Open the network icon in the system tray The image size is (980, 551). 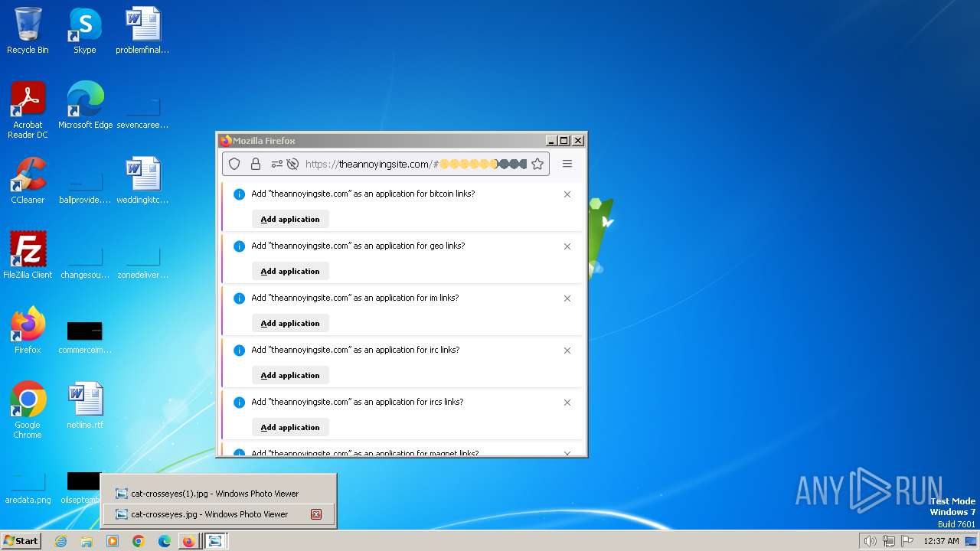(889, 541)
